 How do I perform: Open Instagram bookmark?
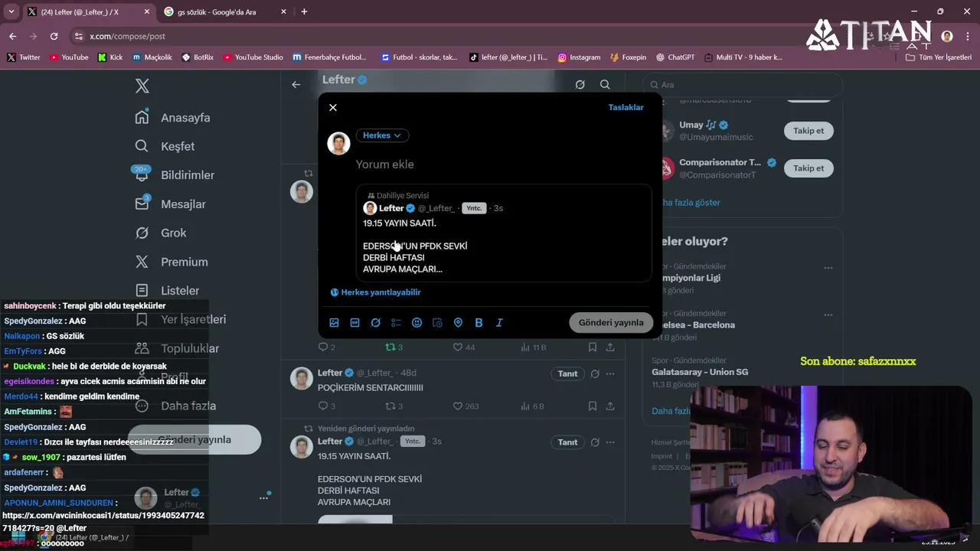[579, 57]
